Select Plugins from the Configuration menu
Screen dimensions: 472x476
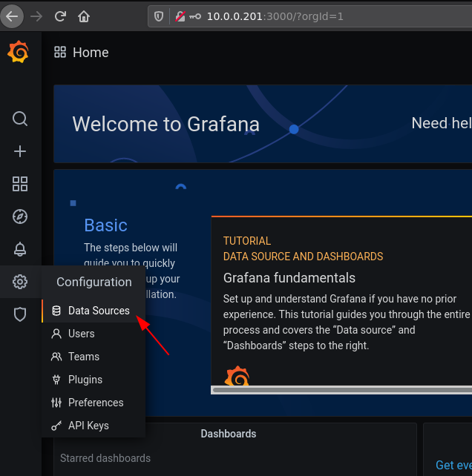pos(94,380)
